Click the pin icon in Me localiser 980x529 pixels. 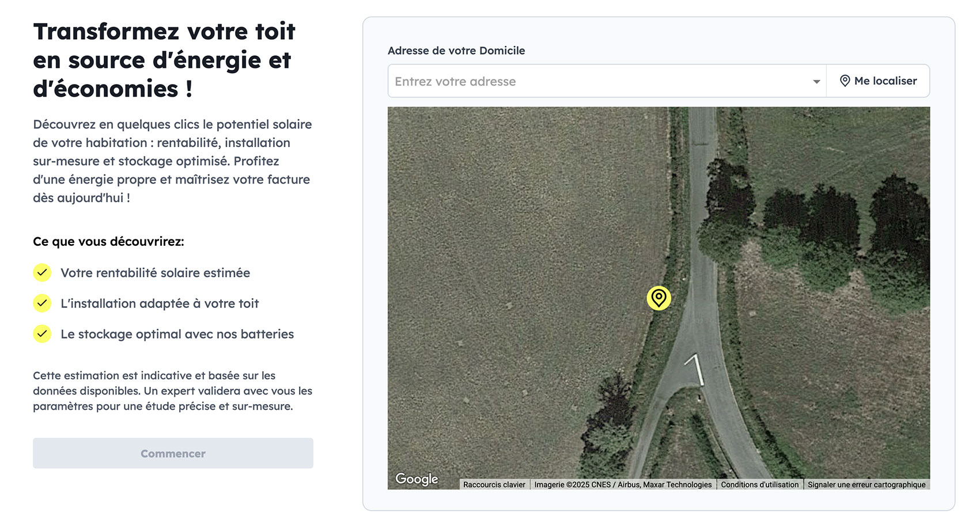pyautogui.click(x=845, y=81)
